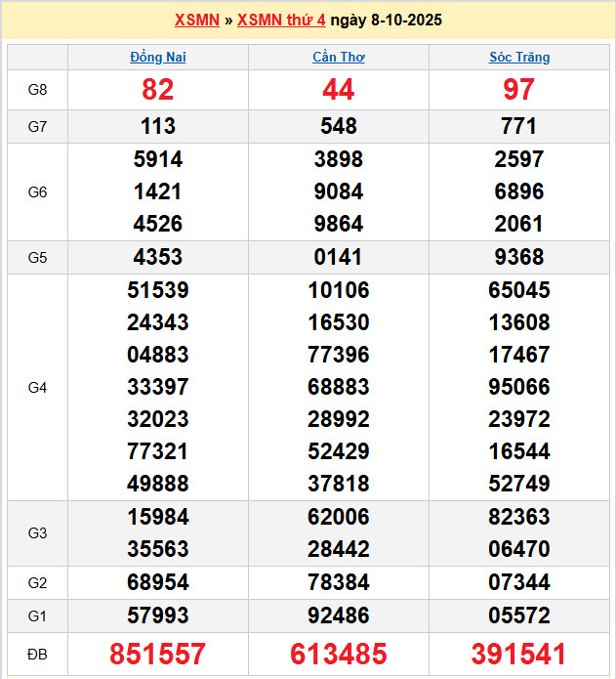This screenshot has width=616, height=679.
Task: Click the G8 row label
Action: [x=37, y=90]
